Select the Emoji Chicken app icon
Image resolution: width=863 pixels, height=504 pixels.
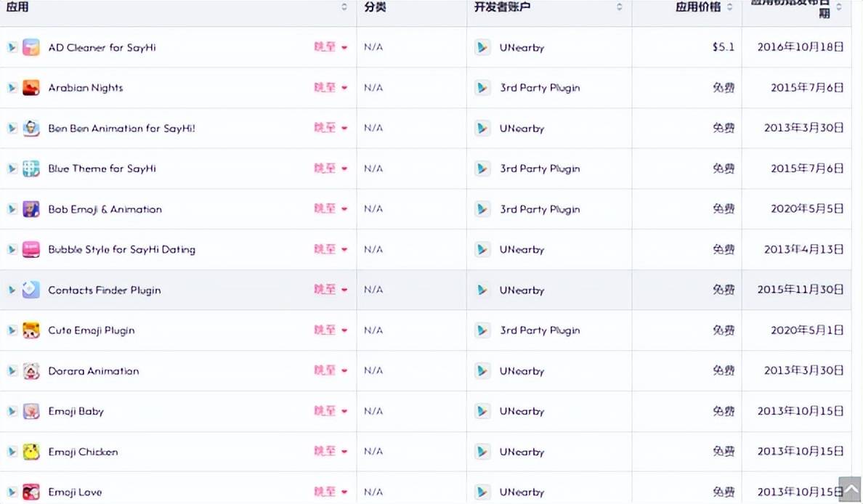click(x=31, y=452)
